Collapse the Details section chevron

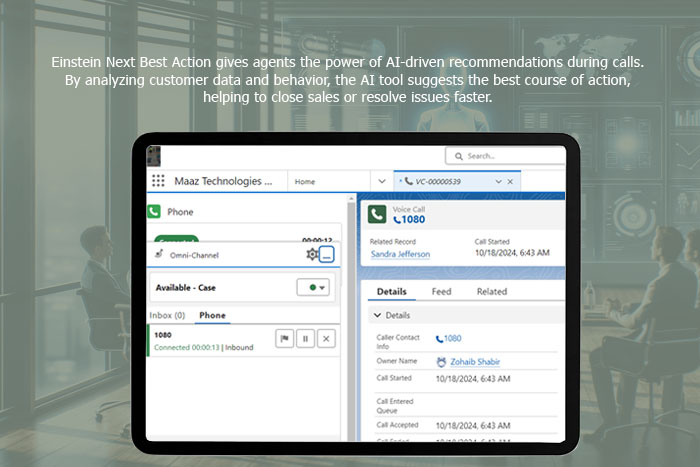(377, 315)
